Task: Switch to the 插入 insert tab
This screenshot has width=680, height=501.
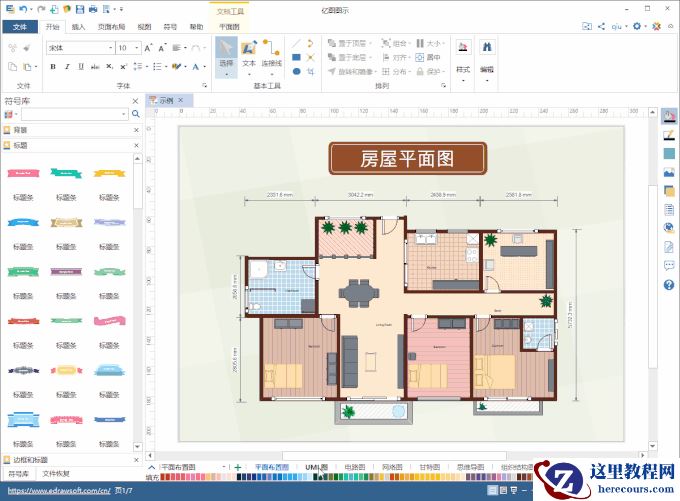Action: pyautogui.click(x=78, y=27)
